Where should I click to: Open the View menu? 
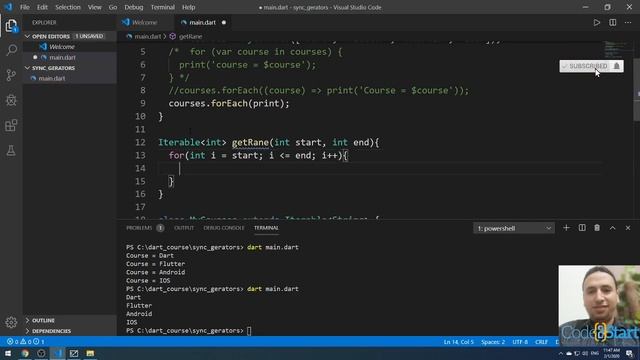(x=95, y=7)
